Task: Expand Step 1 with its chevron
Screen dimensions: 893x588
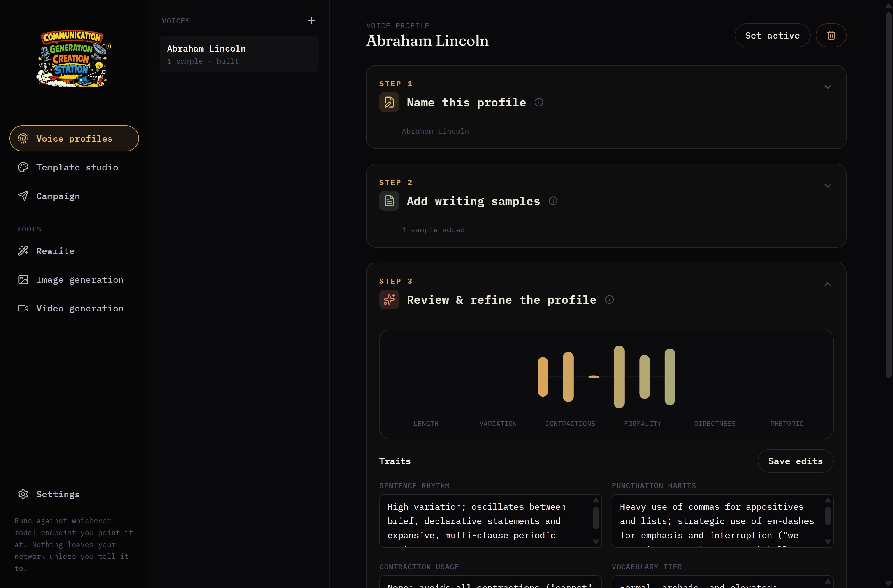Action: point(827,87)
